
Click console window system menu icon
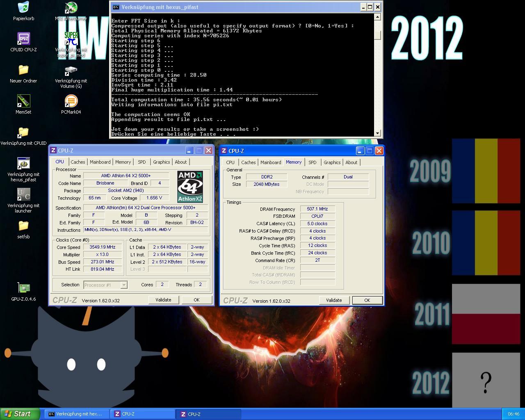pyautogui.click(x=116, y=7)
